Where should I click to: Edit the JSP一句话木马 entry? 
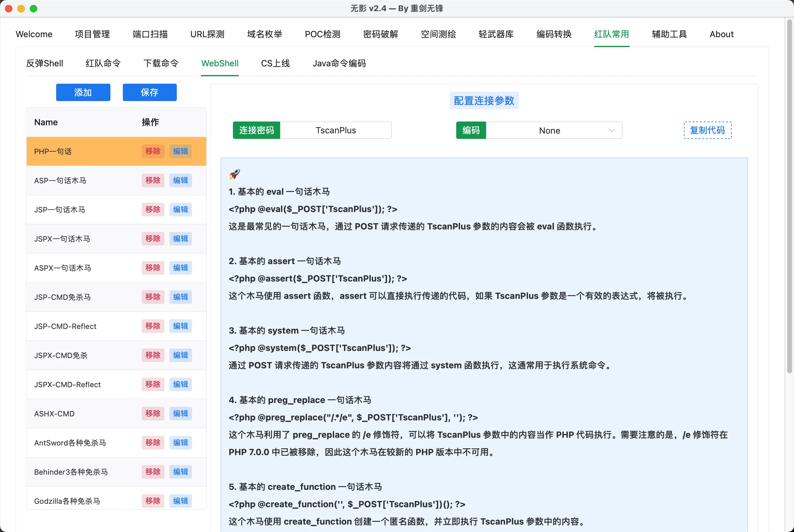click(180, 209)
